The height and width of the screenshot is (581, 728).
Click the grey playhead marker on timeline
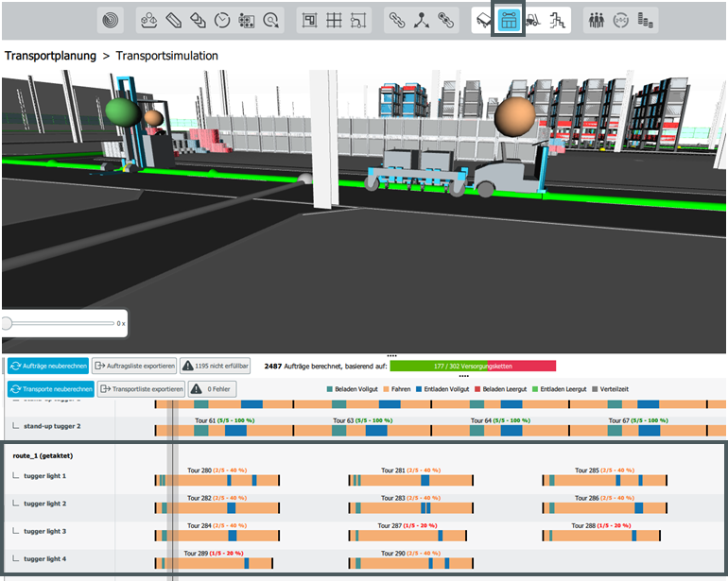(x=173, y=487)
